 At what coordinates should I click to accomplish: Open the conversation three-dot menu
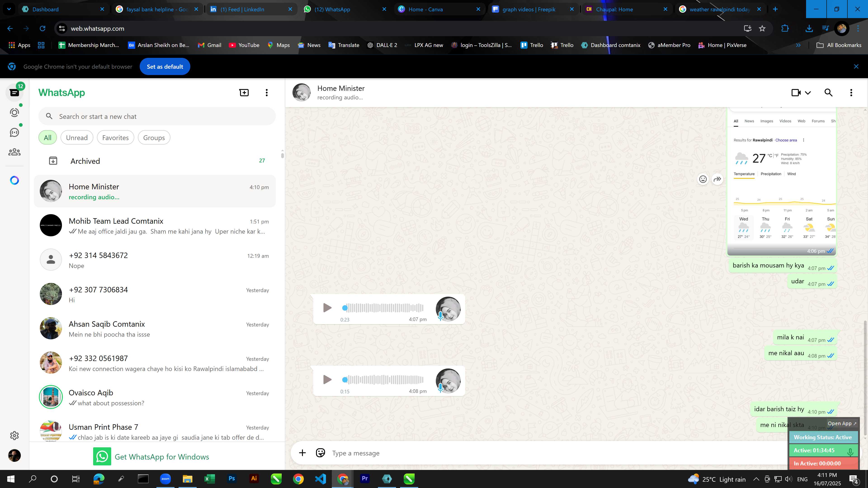[x=851, y=93]
